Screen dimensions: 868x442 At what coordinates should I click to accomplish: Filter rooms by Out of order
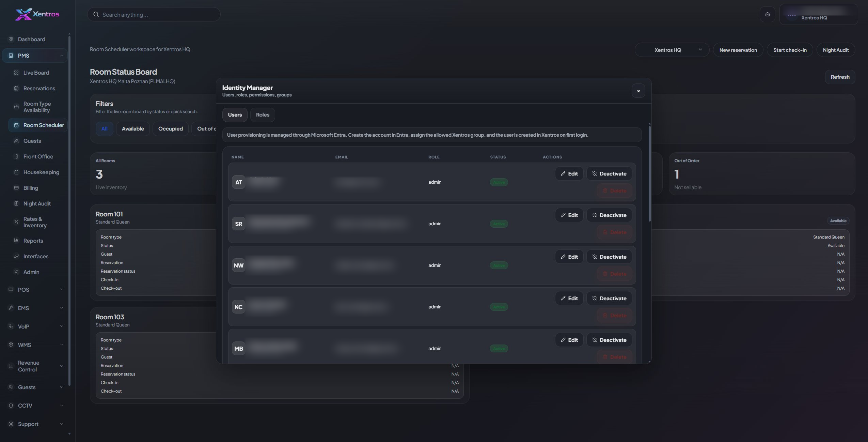pos(204,128)
